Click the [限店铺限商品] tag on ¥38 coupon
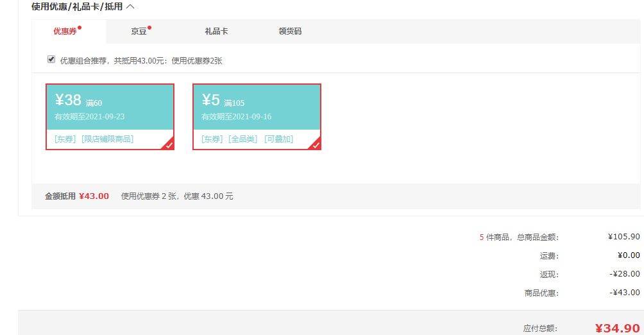 tap(107, 139)
